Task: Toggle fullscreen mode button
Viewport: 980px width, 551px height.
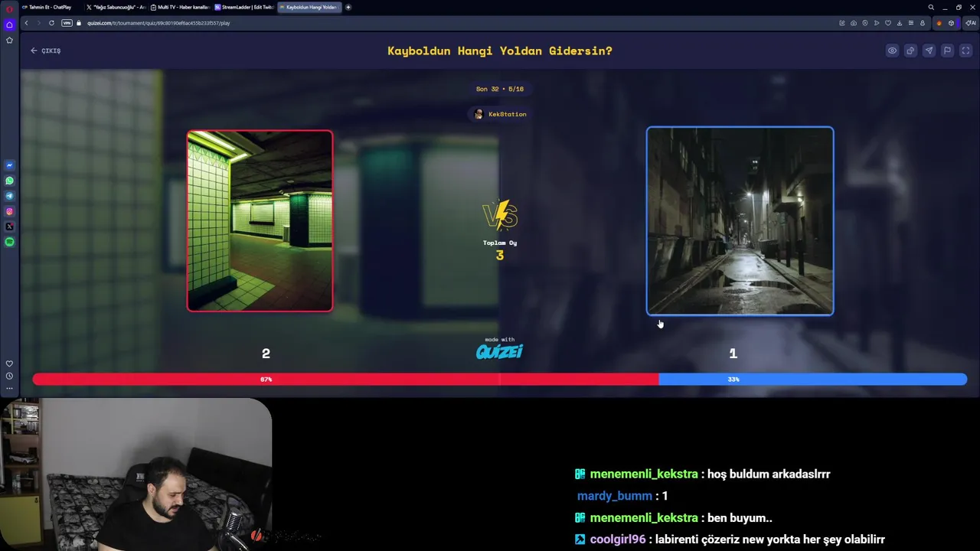Action: coord(965,51)
